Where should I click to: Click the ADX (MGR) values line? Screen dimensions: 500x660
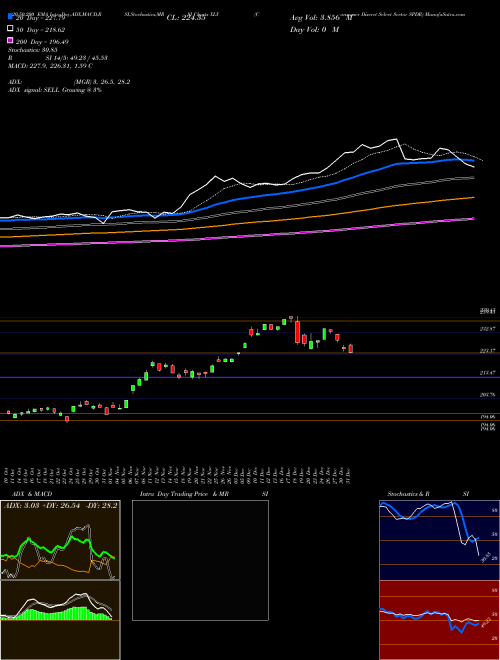69,82
